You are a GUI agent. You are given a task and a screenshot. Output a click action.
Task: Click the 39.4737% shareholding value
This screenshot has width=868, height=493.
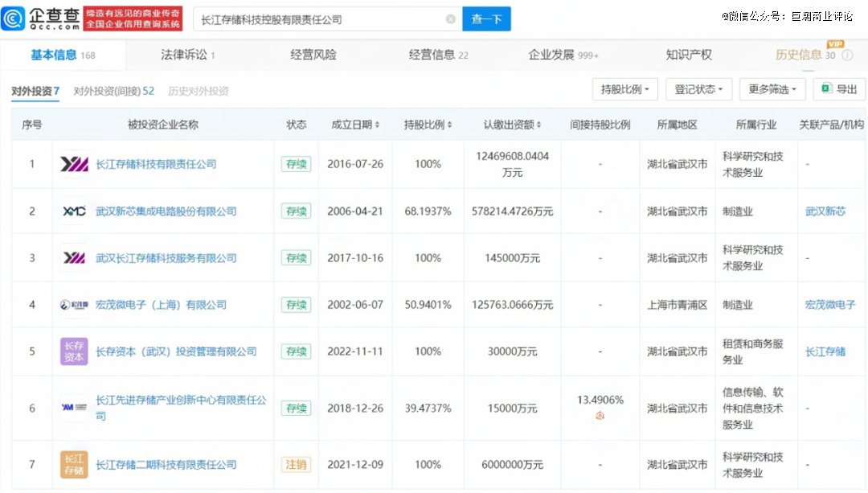point(428,408)
